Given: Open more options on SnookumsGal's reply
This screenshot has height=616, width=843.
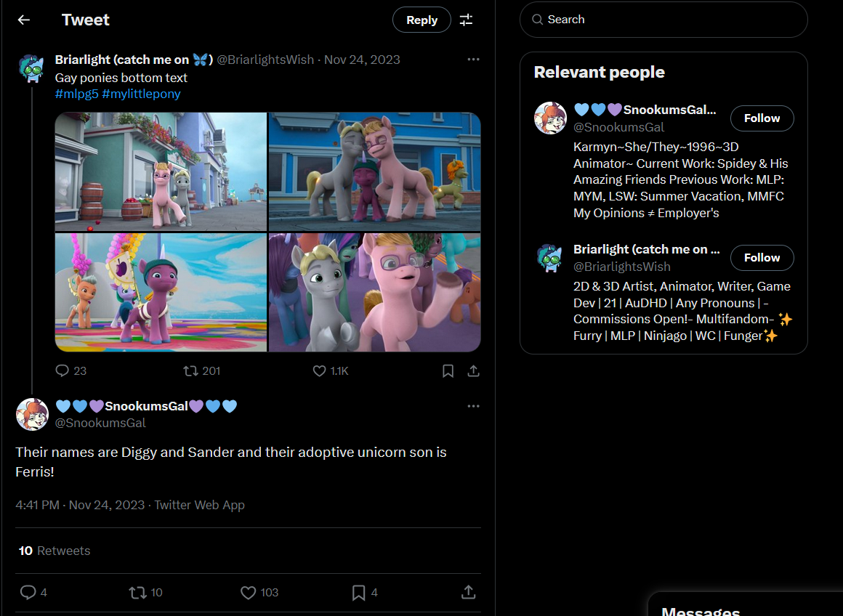Looking at the screenshot, I should pos(473,406).
